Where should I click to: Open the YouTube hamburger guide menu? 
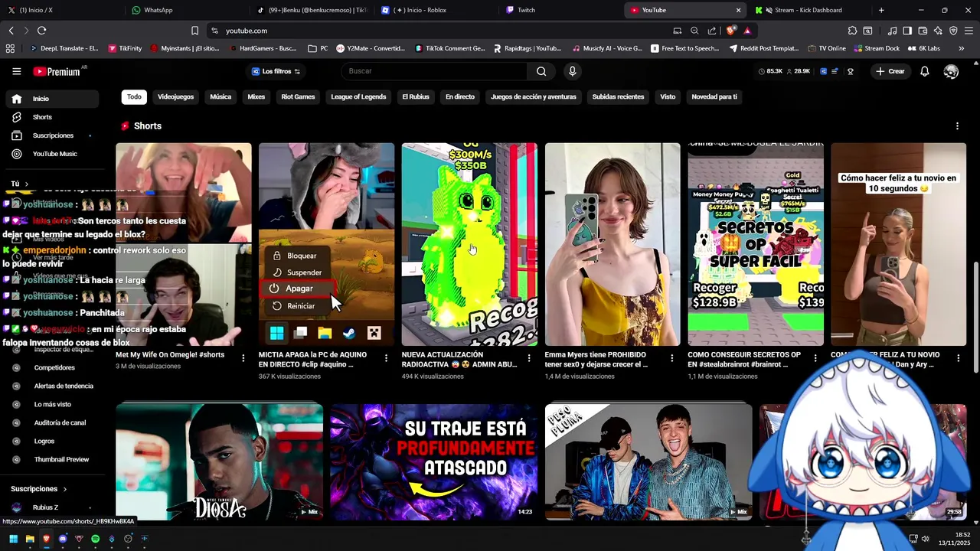pos(16,71)
